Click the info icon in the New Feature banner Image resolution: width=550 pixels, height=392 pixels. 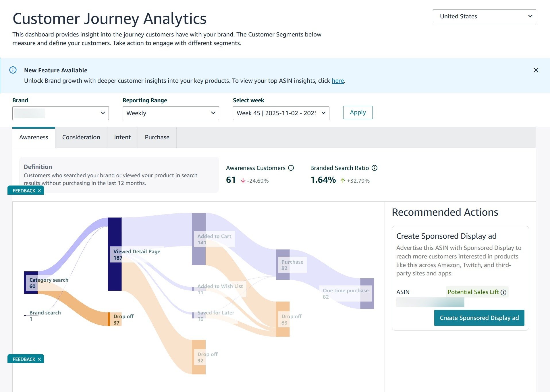[13, 70]
